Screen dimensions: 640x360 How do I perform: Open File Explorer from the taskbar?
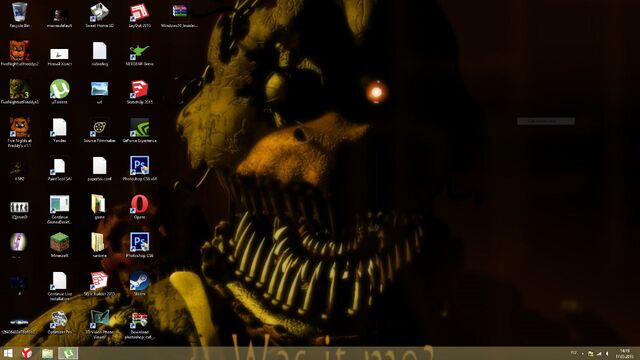click(x=47, y=353)
